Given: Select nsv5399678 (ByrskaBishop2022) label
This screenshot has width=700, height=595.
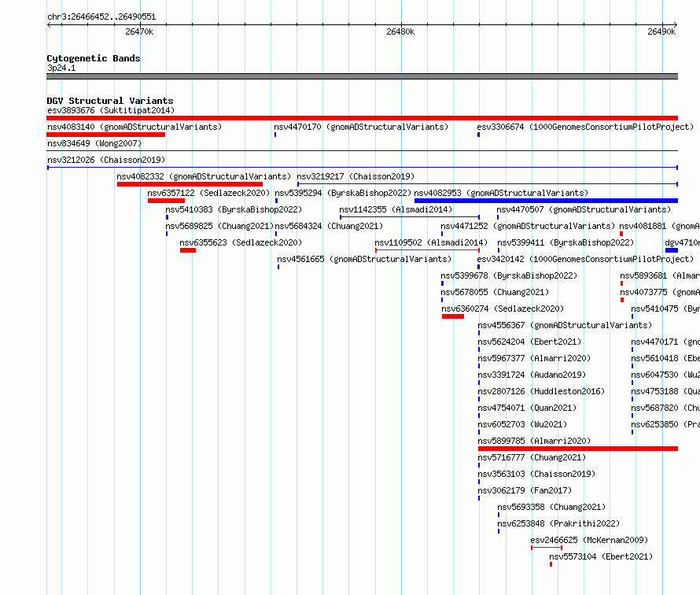Looking at the screenshot, I should tap(510, 275).
